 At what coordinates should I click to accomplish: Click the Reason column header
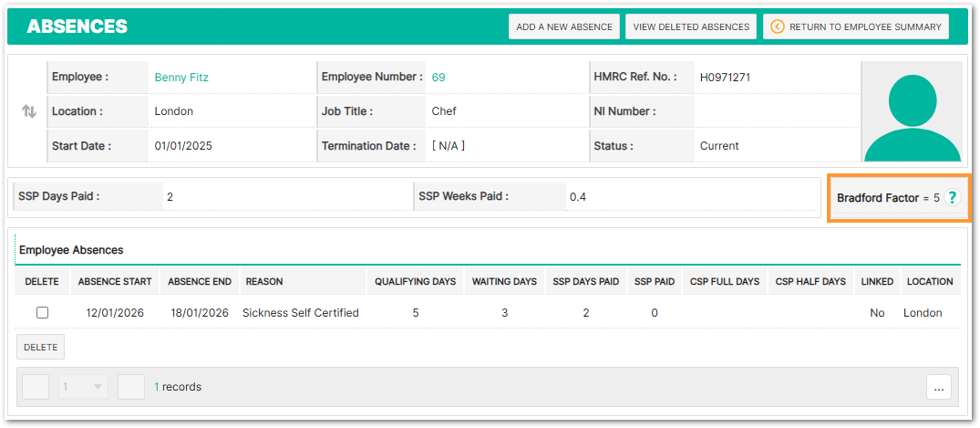[x=264, y=282]
